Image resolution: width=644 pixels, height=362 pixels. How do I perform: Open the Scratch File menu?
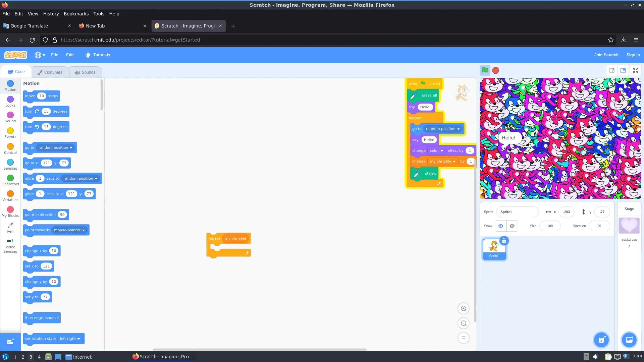[54, 55]
